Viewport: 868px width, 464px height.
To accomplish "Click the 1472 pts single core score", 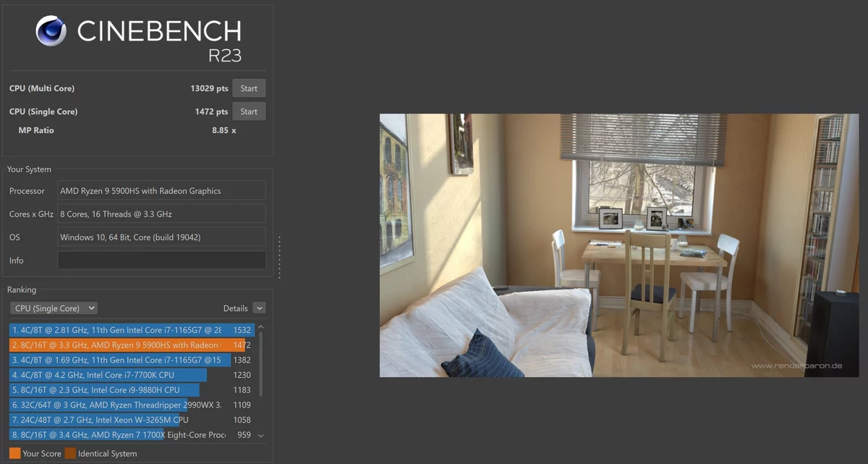I will tap(211, 111).
